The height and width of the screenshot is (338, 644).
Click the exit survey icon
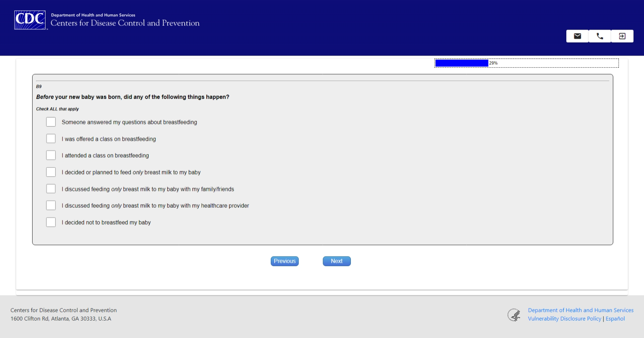(622, 36)
